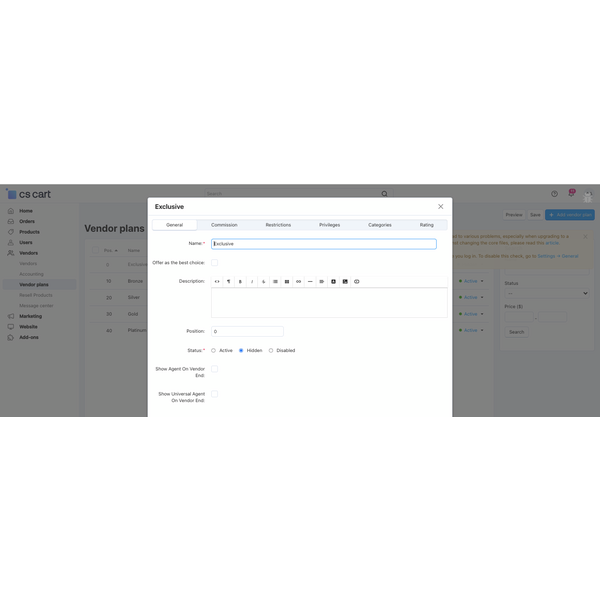Close the Exclusive dialog with the X
The image size is (600, 600).
tap(440, 207)
